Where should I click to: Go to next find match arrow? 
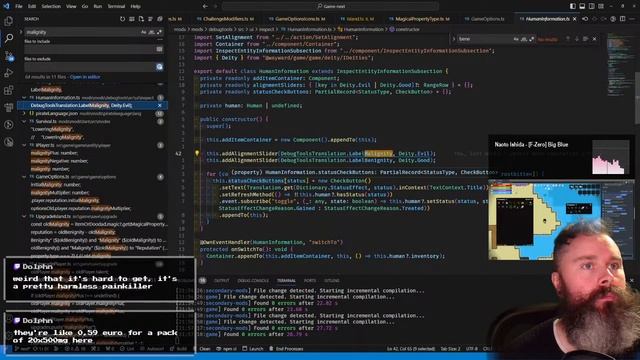pyautogui.click(x=576, y=39)
